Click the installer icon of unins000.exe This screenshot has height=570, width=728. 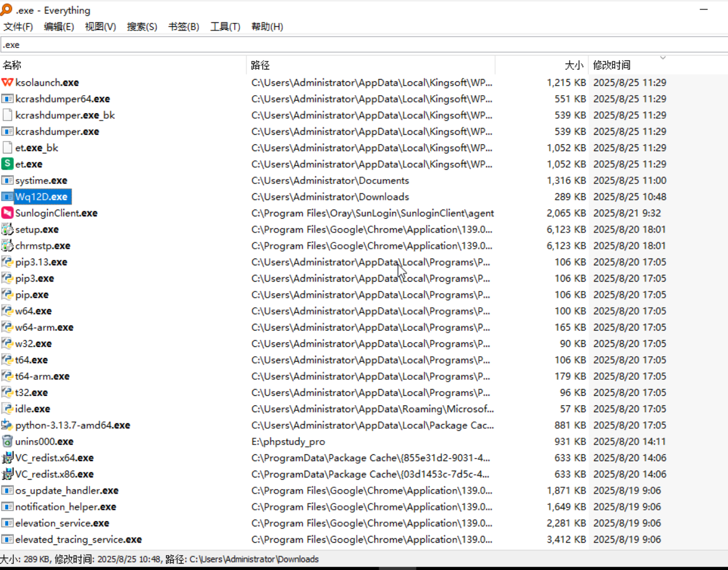pos(7,441)
